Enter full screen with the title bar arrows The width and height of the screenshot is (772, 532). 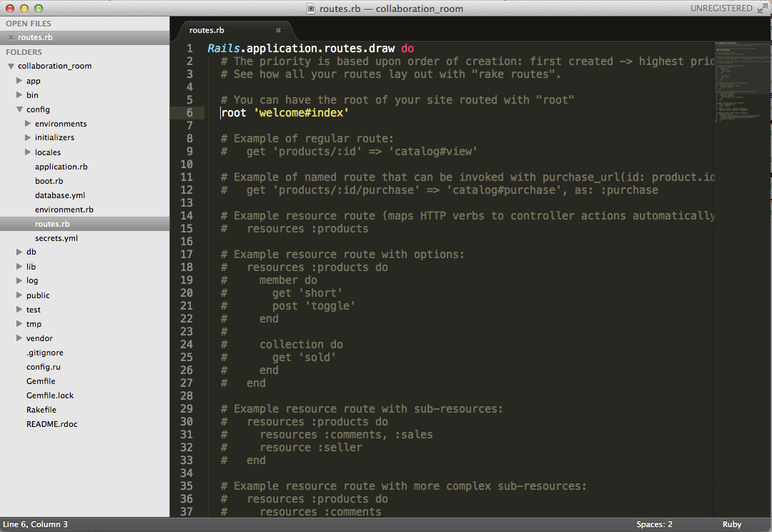pyautogui.click(x=763, y=9)
